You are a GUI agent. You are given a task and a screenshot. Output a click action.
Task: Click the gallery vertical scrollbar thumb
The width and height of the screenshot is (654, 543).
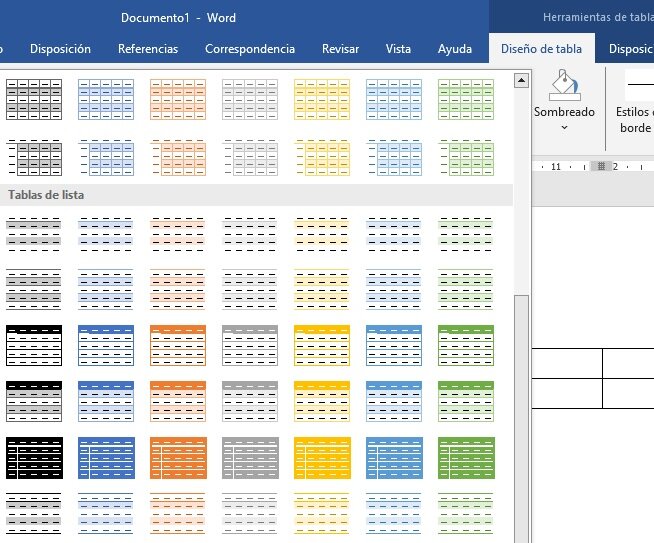(521, 419)
